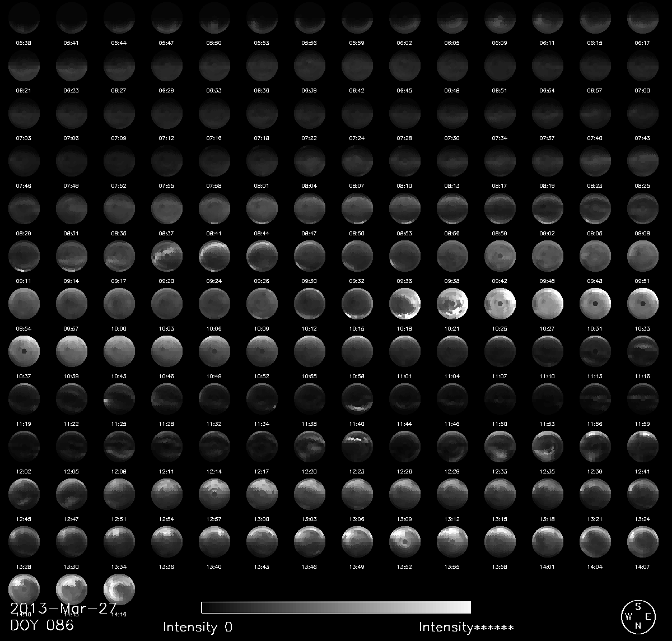Click the grayscale intensity color bar
This screenshot has height=641, width=672.
tap(336, 607)
